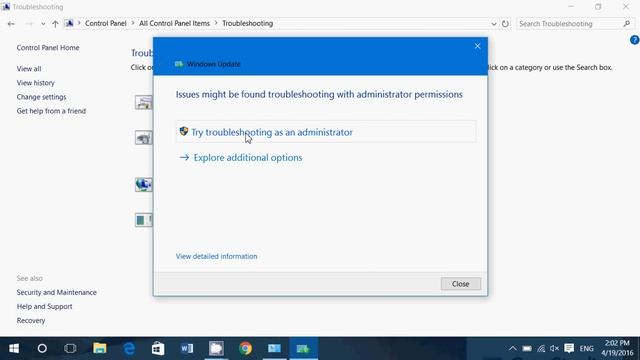
Task: Open the Control Panel taskbar window
Action: click(x=274, y=349)
